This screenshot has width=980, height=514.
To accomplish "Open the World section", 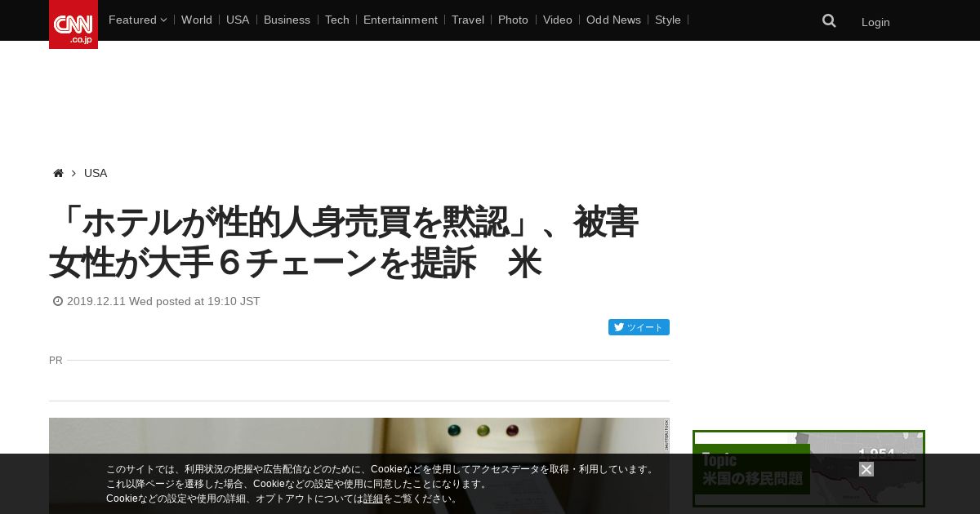I will pyautogui.click(x=197, y=20).
